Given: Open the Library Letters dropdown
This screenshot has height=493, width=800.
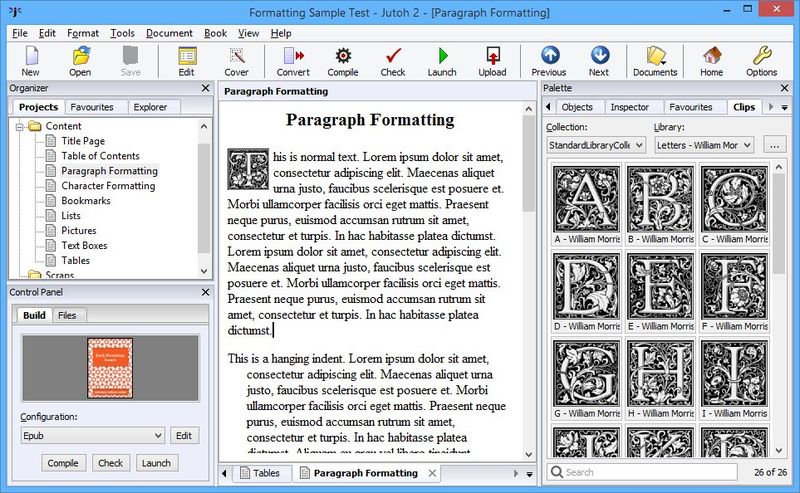Looking at the screenshot, I should point(704,145).
